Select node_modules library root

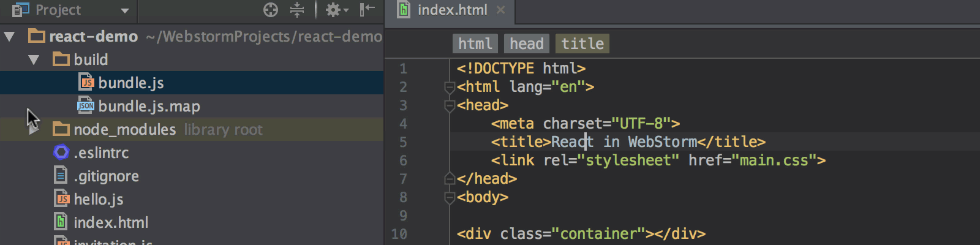point(192,129)
